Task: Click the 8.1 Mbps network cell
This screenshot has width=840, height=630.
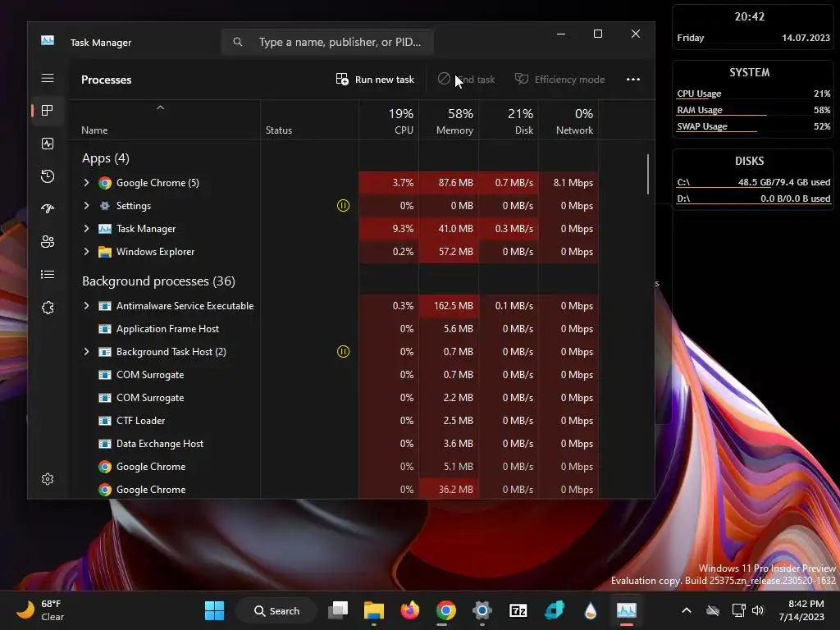Action: click(x=569, y=183)
